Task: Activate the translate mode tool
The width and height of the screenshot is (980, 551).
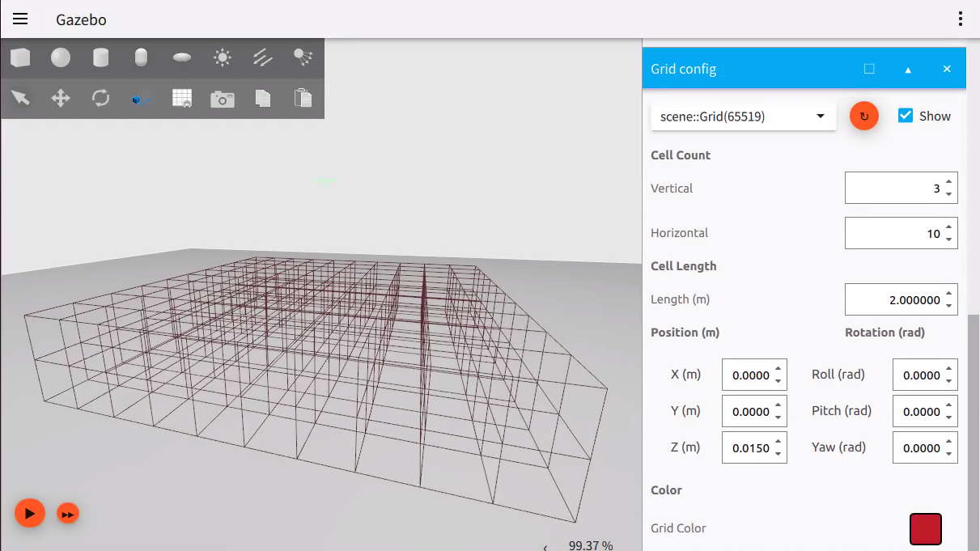Action: pyautogui.click(x=61, y=99)
